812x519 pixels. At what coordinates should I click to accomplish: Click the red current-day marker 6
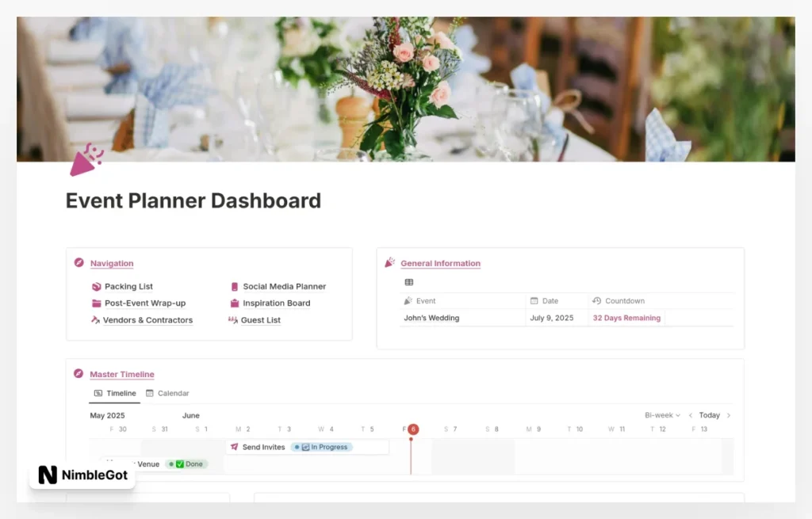point(413,429)
